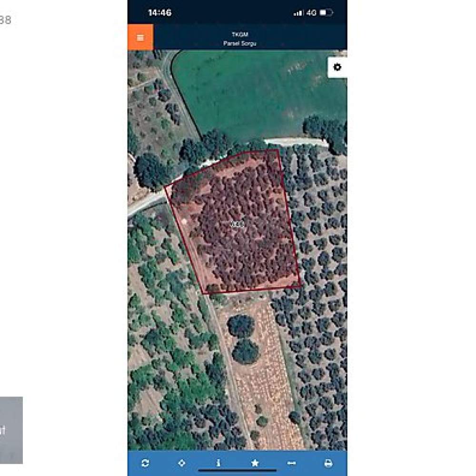Screen dimensions: 476x476
Task: Click the Parsel Sorgu header title
Action: click(x=239, y=43)
